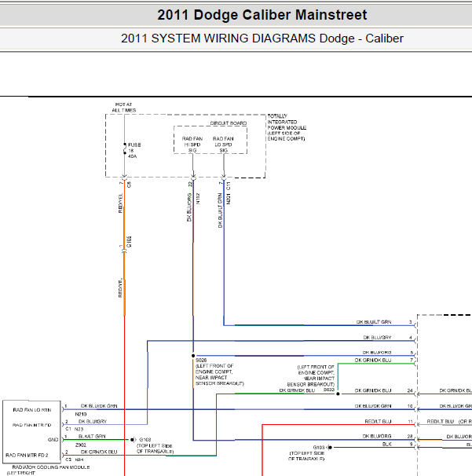The height and width of the screenshot is (476, 472).
Task: Select vertical "DK BLU/LT GRN" wire label
Action: [x=221, y=211]
